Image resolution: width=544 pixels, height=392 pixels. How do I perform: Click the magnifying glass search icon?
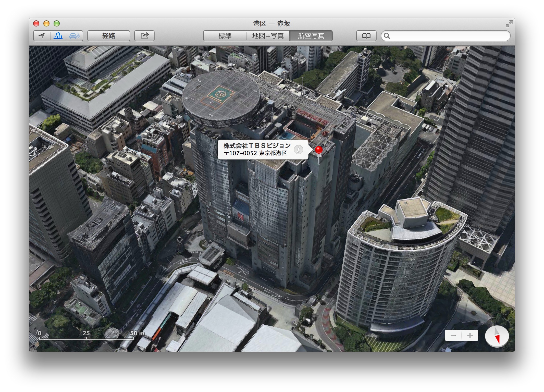click(x=387, y=36)
